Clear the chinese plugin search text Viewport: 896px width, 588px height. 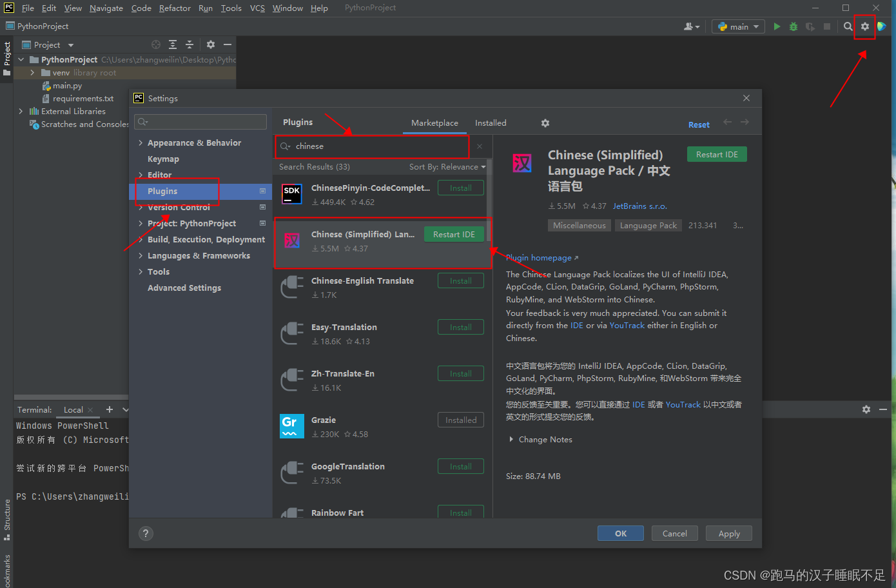coord(480,146)
